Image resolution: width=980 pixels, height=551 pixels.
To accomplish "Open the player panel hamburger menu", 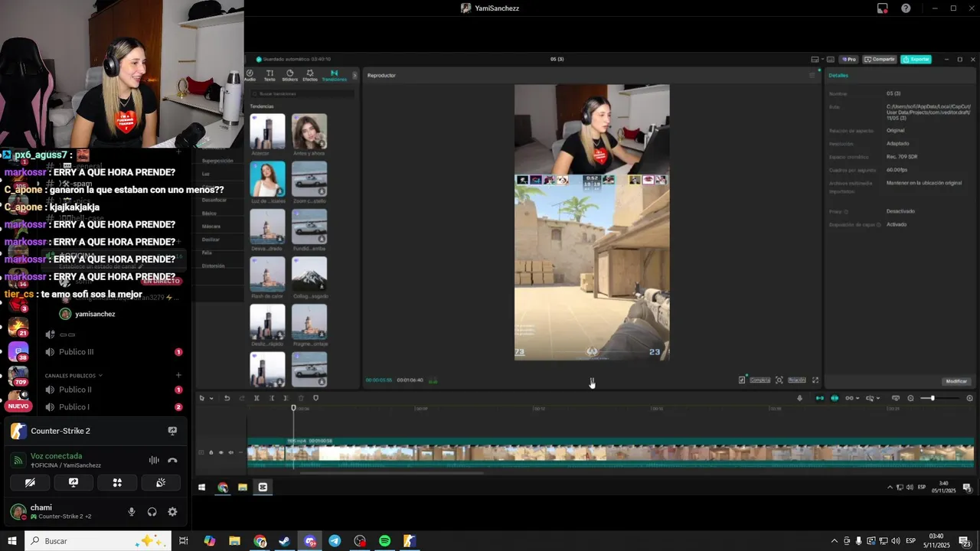I will point(812,75).
